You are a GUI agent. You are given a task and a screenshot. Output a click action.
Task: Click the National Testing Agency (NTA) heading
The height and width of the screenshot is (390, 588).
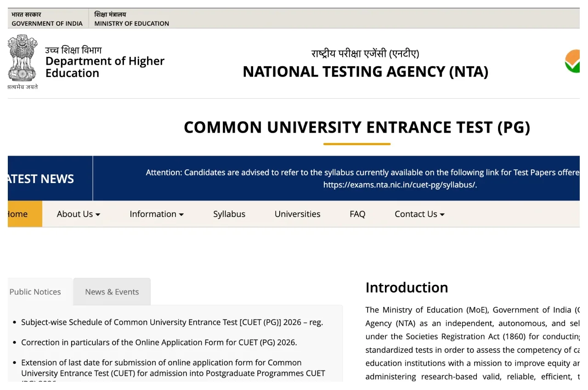tap(365, 72)
